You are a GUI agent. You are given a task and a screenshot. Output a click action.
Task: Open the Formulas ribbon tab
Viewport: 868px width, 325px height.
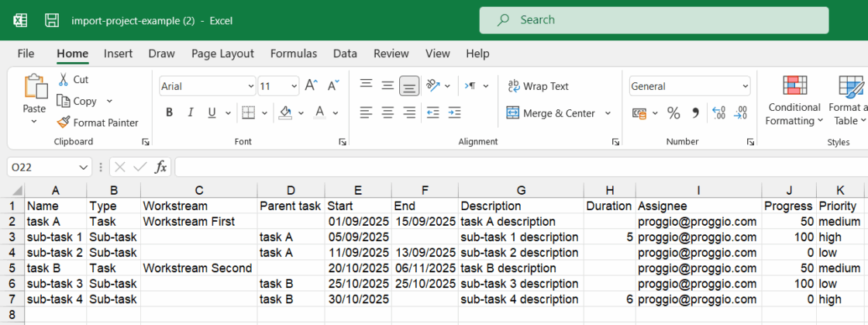(294, 54)
